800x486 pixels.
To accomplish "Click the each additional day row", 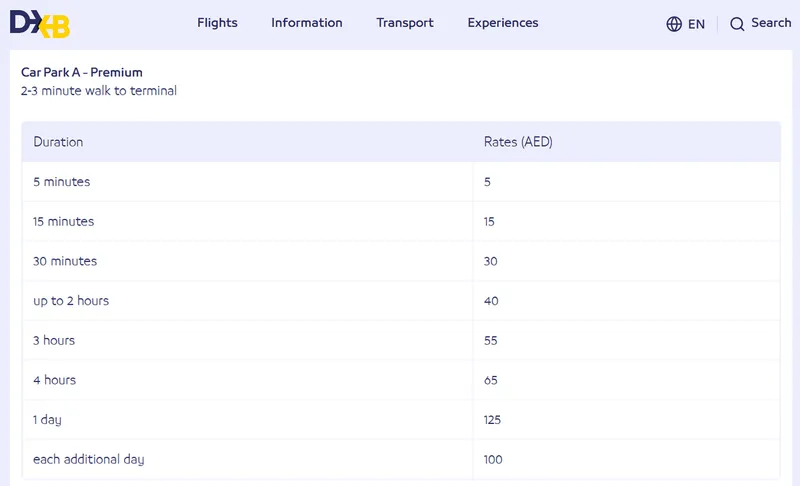I will click(401, 459).
